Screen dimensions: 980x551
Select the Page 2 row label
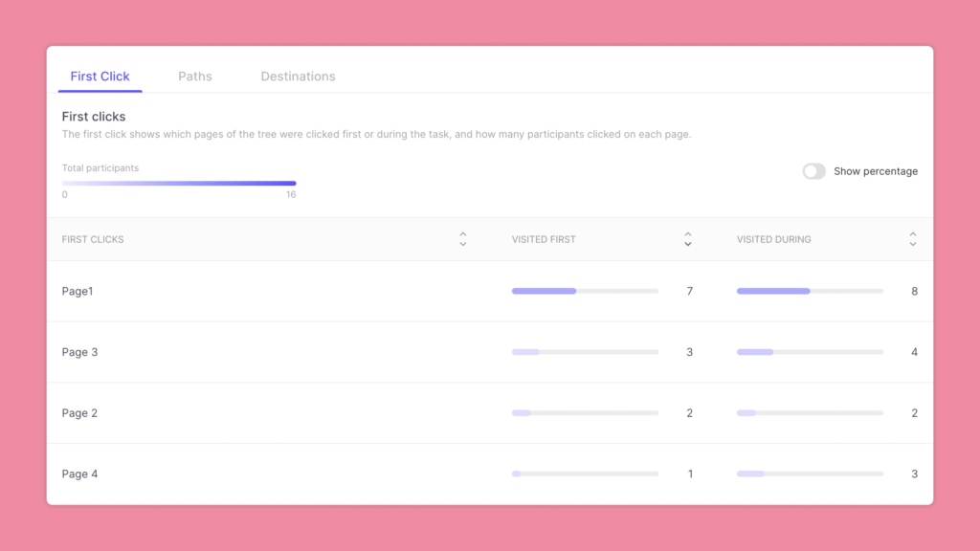pos(79,413)
